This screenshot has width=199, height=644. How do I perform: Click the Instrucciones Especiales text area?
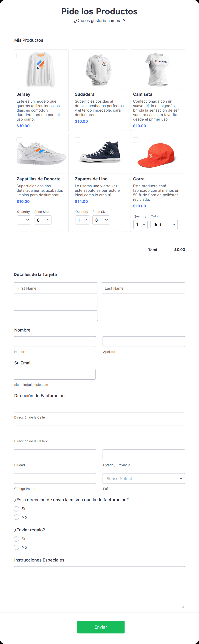[x=99, y=588]
